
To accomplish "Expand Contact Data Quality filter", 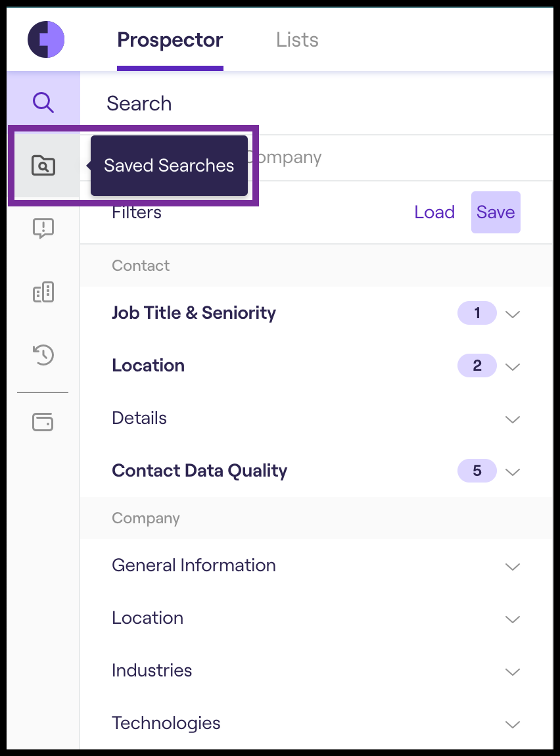I will (x=513, y=471).
